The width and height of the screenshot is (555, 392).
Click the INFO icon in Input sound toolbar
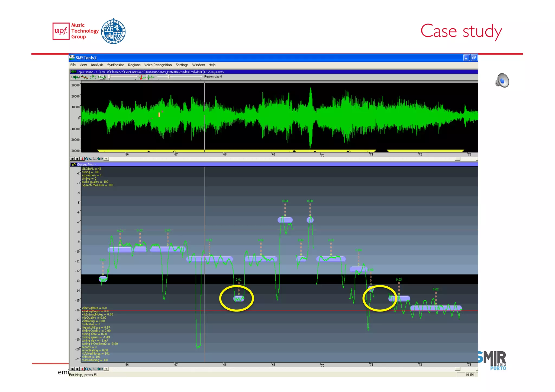point(75,77)
